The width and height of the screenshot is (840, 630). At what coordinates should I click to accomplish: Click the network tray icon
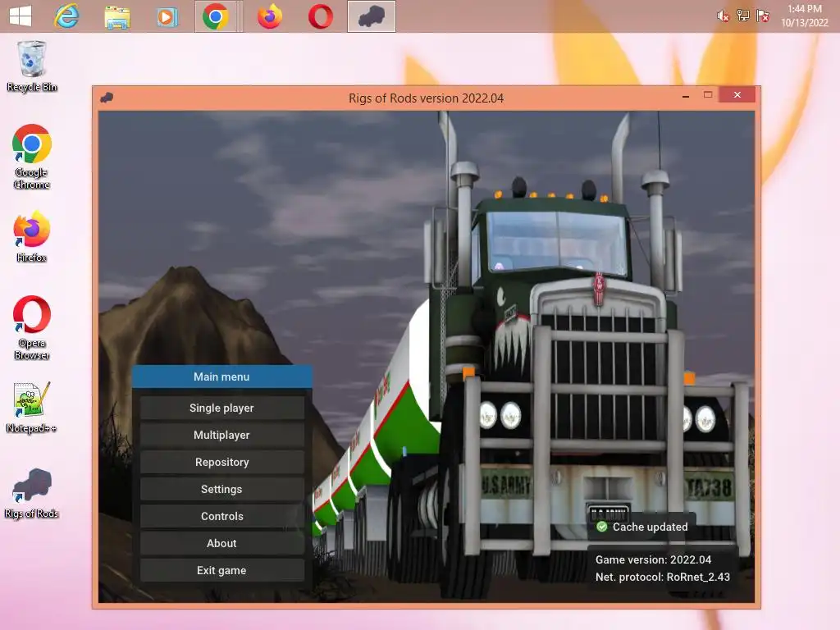tap(743, 16)
